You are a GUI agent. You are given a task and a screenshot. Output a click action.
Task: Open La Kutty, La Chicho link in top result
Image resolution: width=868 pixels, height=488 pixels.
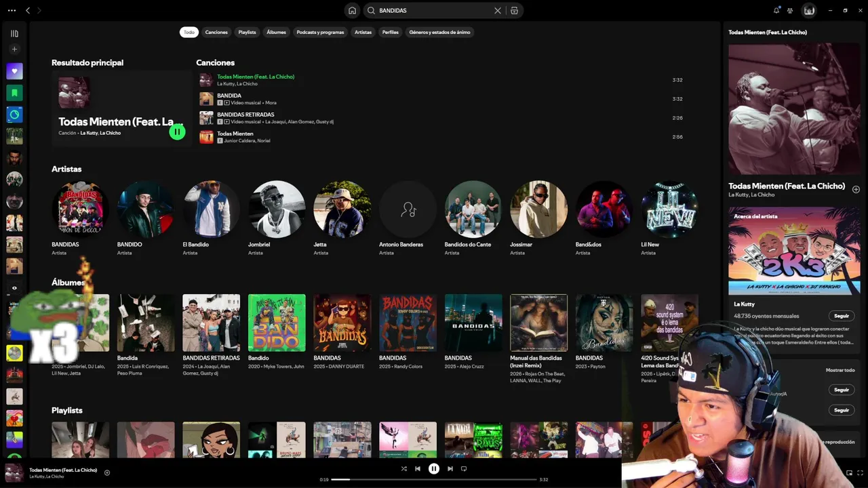tap(100, 133)
